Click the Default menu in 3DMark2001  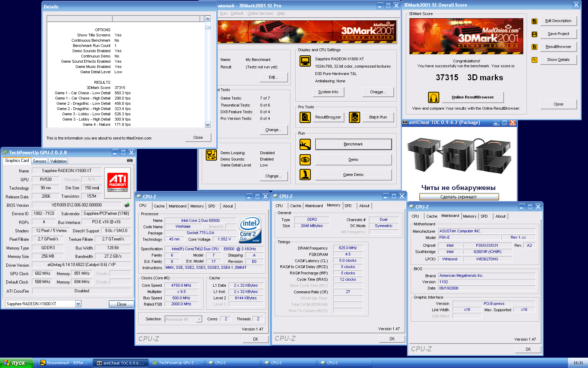pyautogui.click(x=237, y=13)
